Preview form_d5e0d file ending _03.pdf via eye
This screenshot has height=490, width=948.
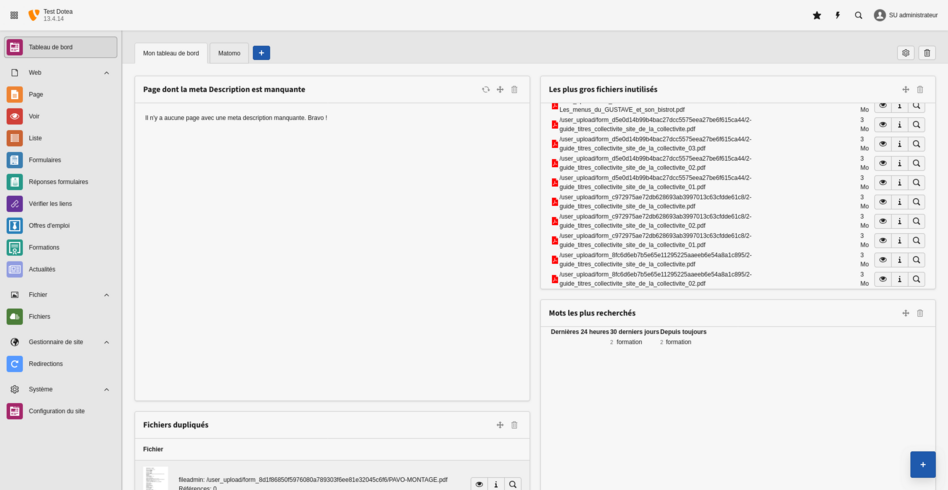[x=883, y=144]
